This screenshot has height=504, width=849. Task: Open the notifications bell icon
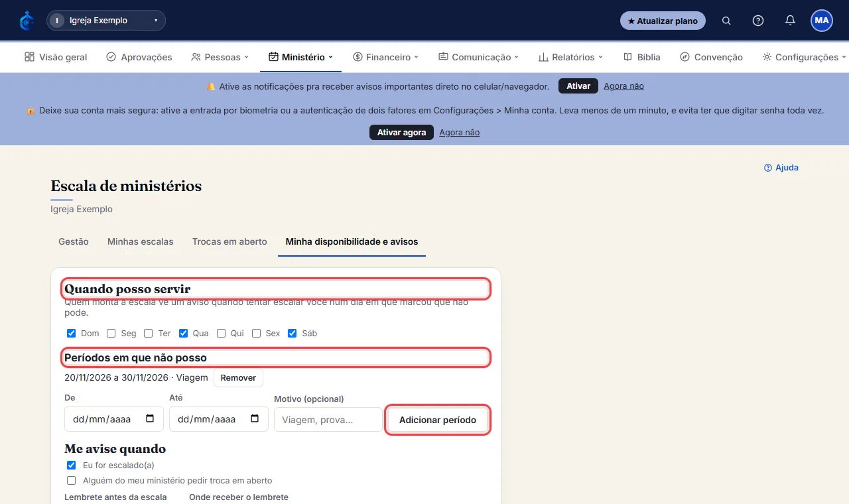tap(790, 21)
